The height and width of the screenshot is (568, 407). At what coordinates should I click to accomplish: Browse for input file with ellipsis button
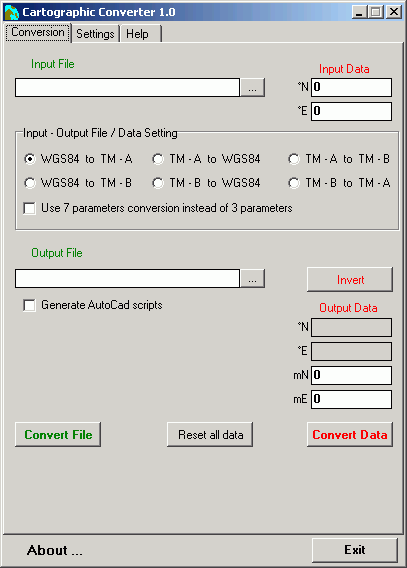[x=252, y=88]
